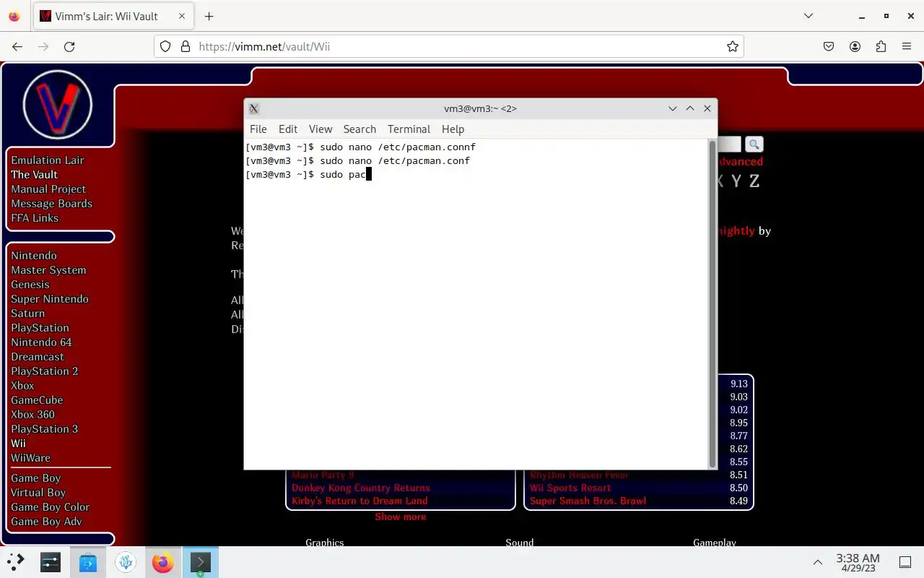Open Donkey Kong Country Returns link
Viewport: 924px width, 578px height.
(x=361, y=488)
